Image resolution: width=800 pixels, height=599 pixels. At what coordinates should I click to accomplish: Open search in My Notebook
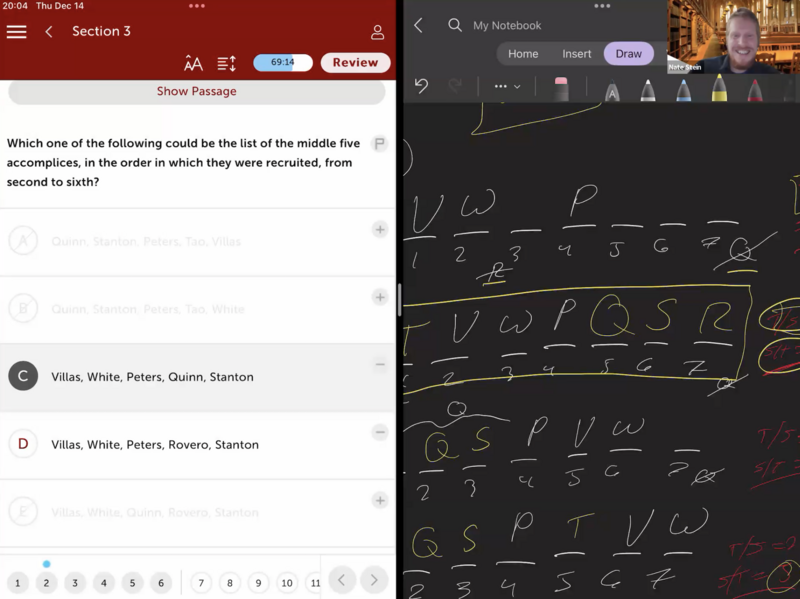coord(455,25)
